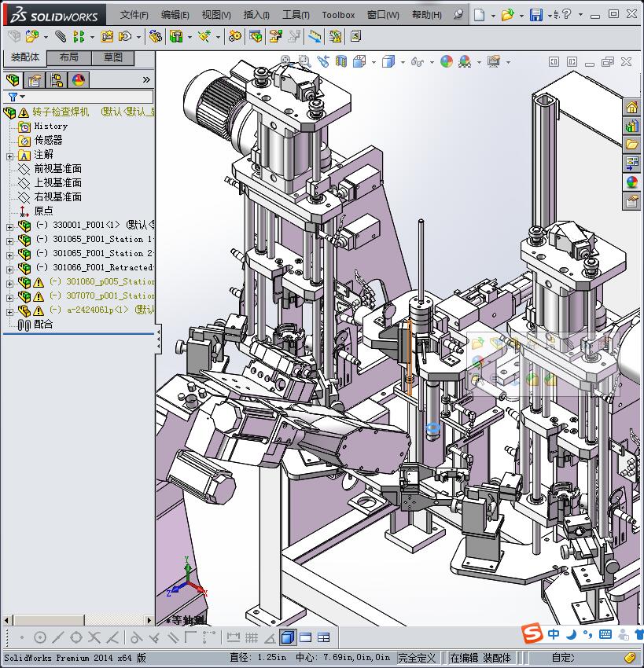
Task: Toggle the Chinese input mode indicator in Sogou bar
Action: coord(554,634)
